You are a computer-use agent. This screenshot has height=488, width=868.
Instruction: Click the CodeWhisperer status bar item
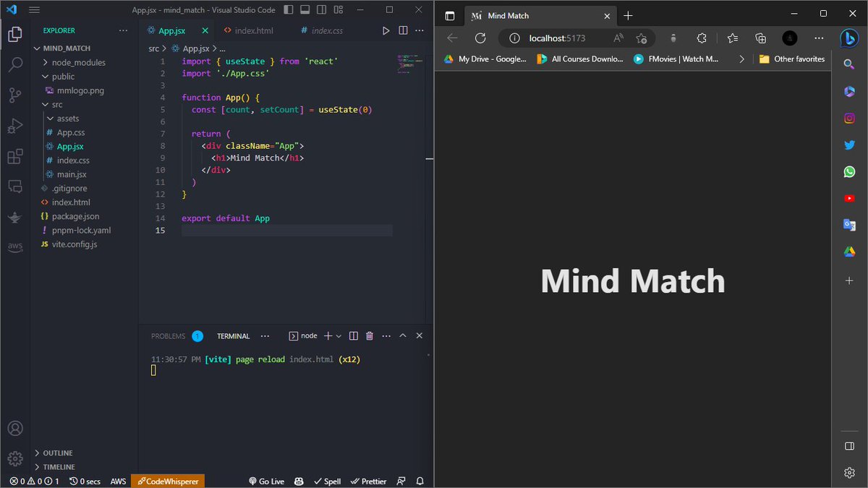[168, 481]
